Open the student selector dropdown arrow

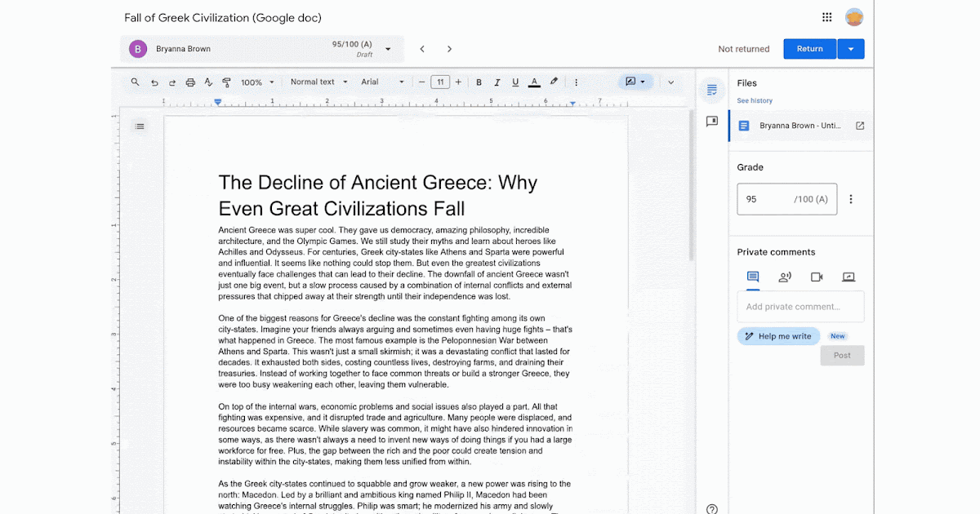point(388,49)
